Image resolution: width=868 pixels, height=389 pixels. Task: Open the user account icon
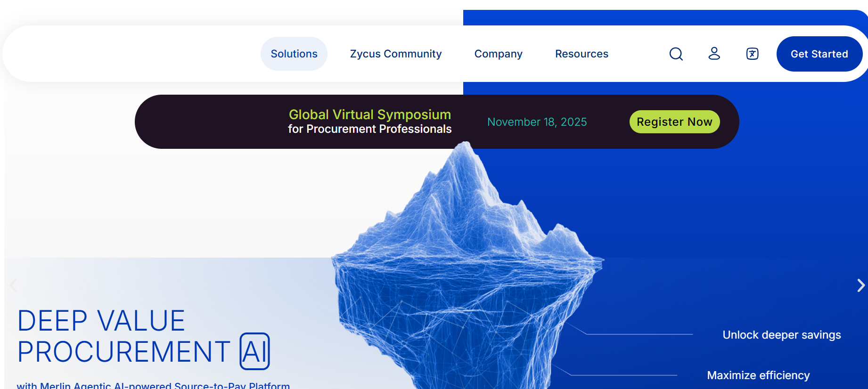(x=714, y=54)
